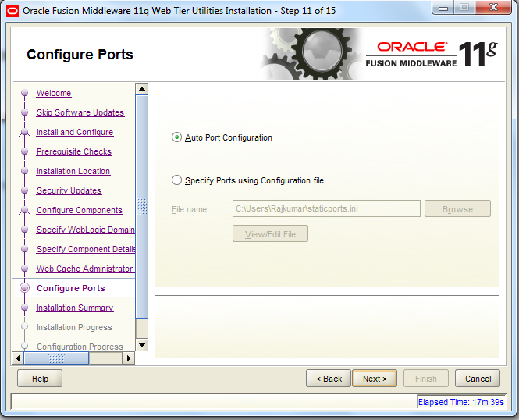Image resolution: width=519 pixels, height=420 pixels.
Task: Click step list scroll down arrow
Action: coord(142,345)
